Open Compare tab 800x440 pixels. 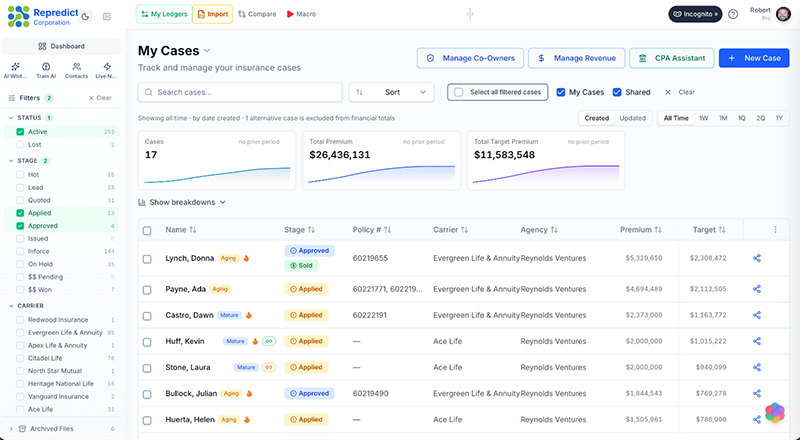click(257, 14)
